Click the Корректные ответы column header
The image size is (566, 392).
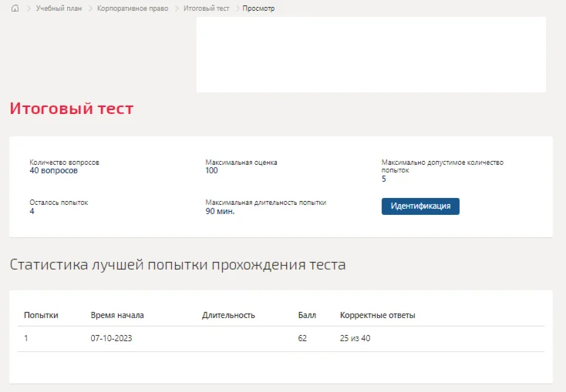tap(378, 315)
